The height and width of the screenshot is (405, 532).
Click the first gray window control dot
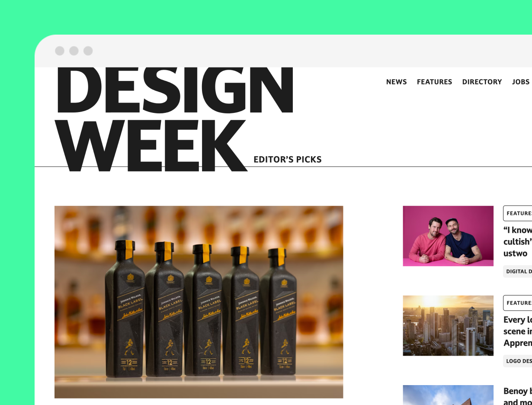[x=60, y=51]
